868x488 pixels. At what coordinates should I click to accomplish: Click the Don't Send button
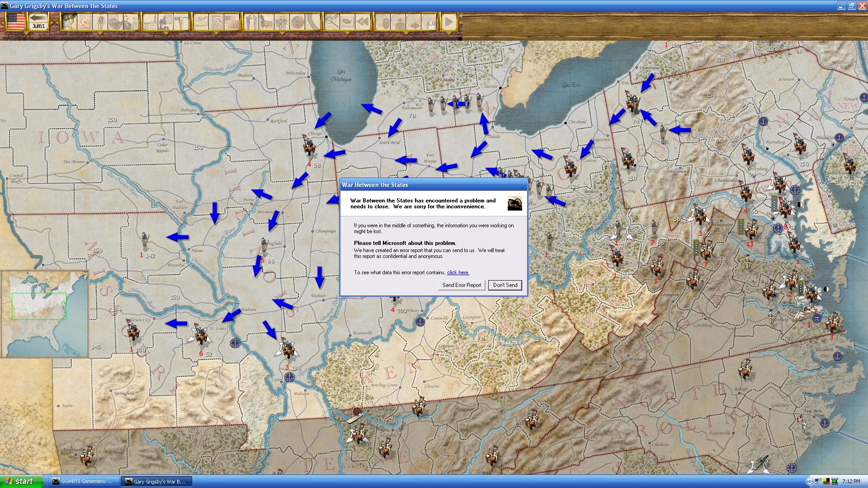(505, 285)
